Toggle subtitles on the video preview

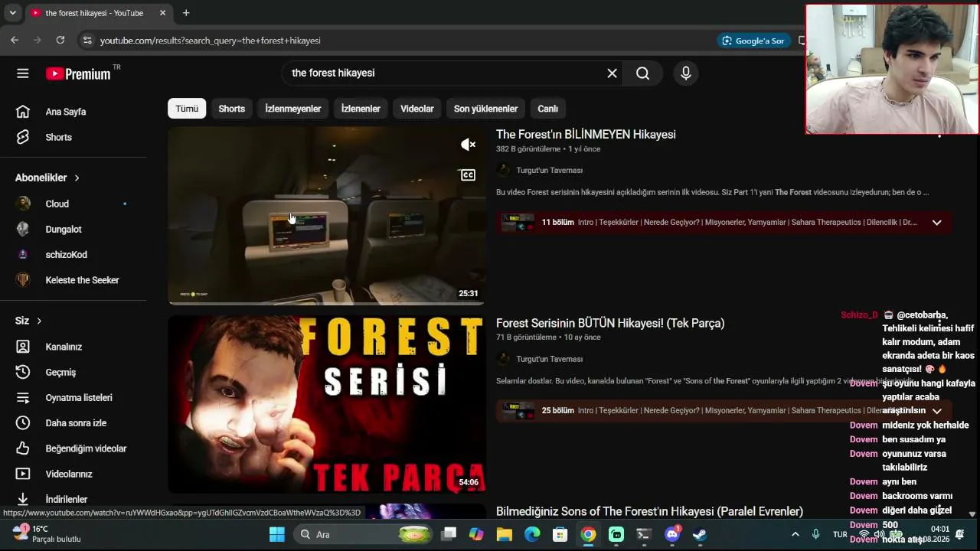coord(468,175)
